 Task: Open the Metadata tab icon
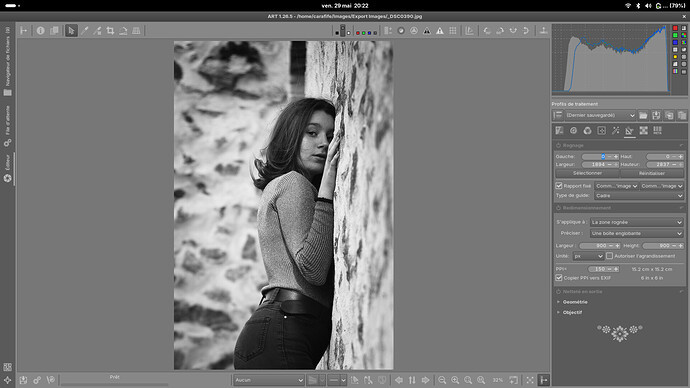pos(657,130)
